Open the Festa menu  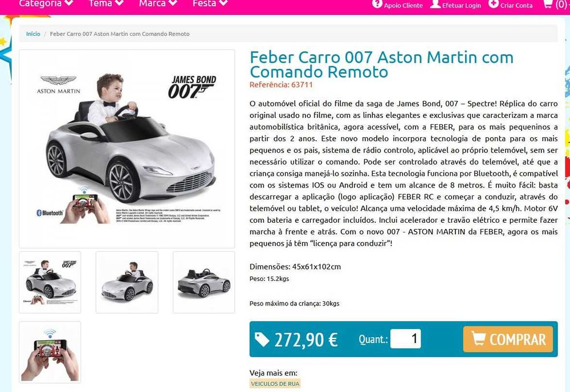pos(210,3)
